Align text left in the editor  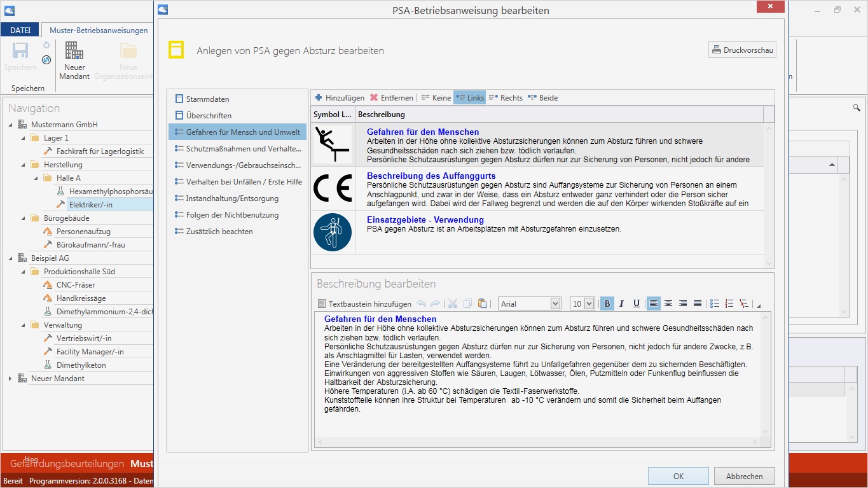[654, 303]
